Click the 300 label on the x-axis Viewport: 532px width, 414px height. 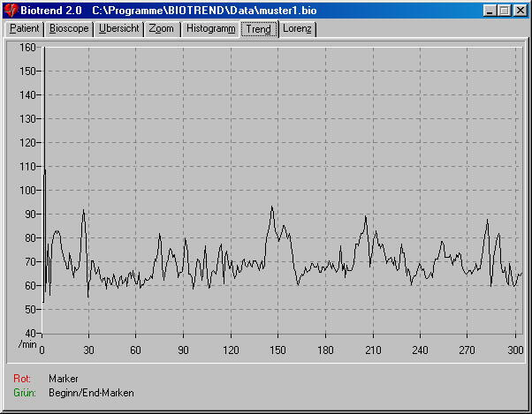(x=516, y=349)
